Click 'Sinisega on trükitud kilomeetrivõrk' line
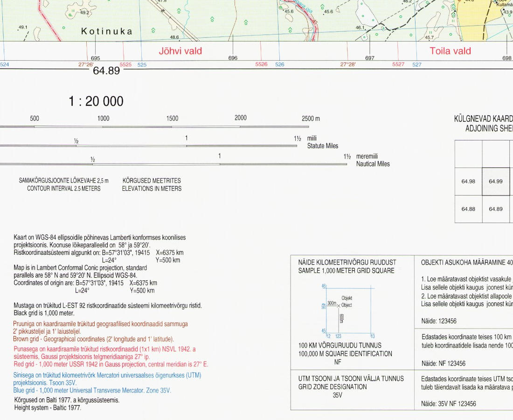 click(107, 375)
